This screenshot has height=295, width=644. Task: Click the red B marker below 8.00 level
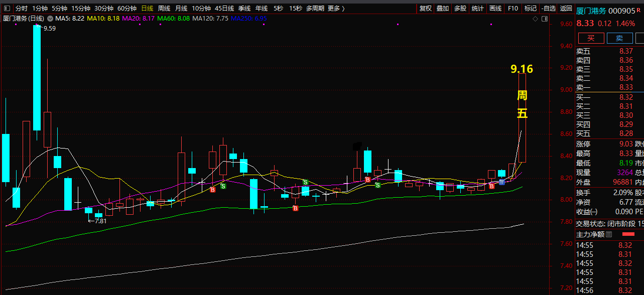(x=296, y=208)
